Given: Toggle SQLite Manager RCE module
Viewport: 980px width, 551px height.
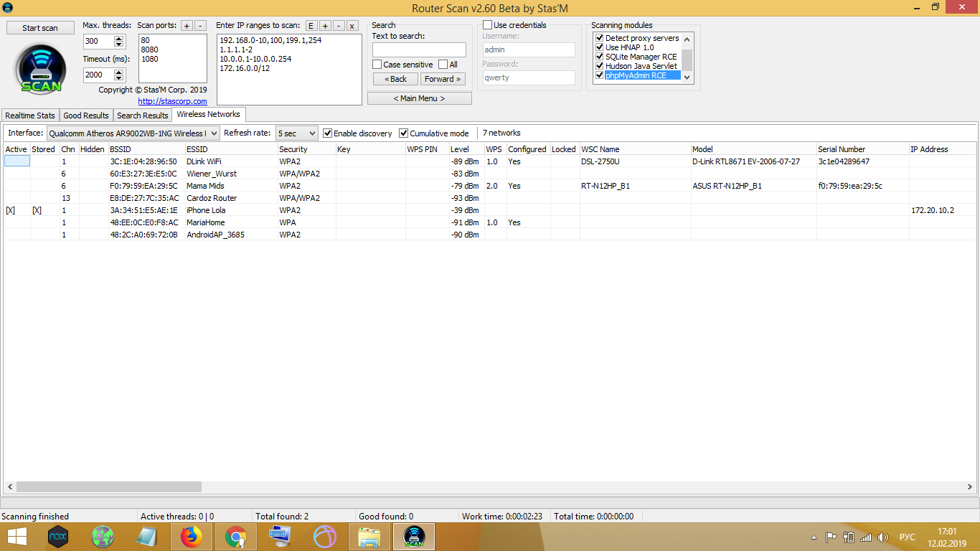Looking at the screenshot, I should coord(600,57).
